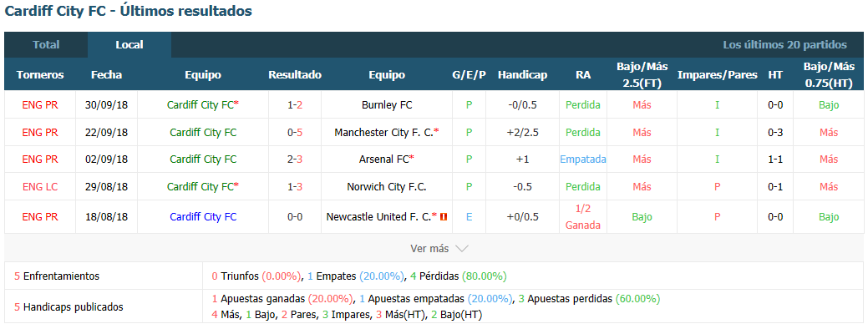Screen dimensions: 868x324
Task: Click the Bajo/Más 2.5(FT) column header
Action: tap(642, 74)
